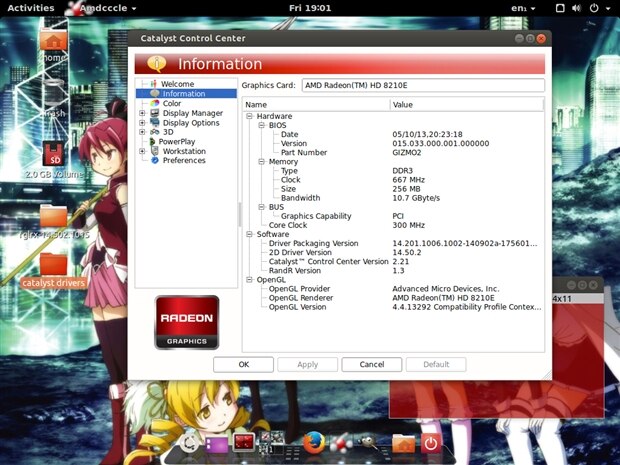
Task: Select PowerPlay in the sidebar tree
Action: tap(176, 141)
